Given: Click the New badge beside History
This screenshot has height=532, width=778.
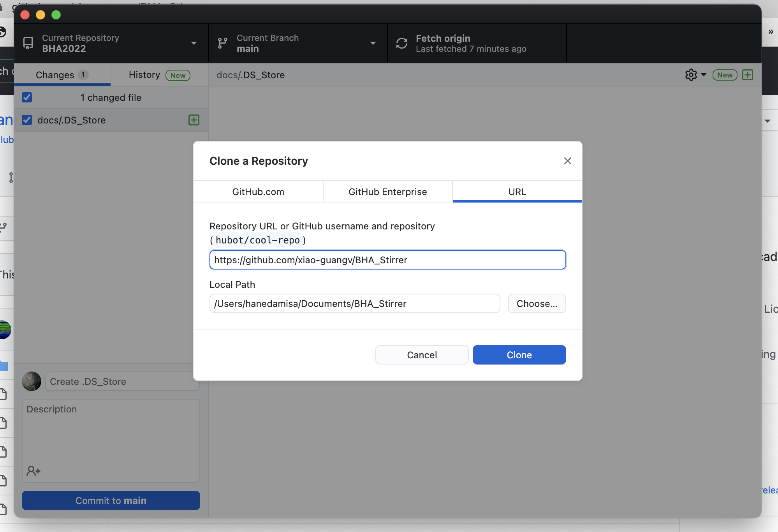Looking at the screenshot, I should (178, 75).
